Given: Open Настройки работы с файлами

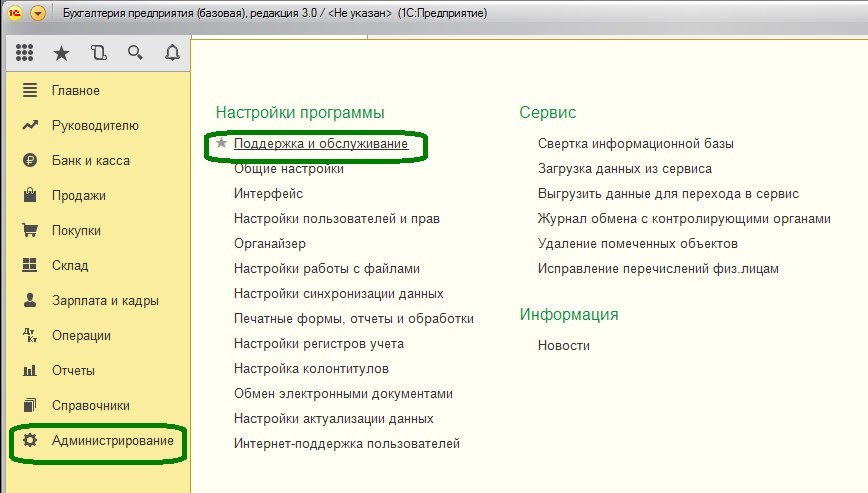Looking at the screenshot, I should click(x=327, y=268).
